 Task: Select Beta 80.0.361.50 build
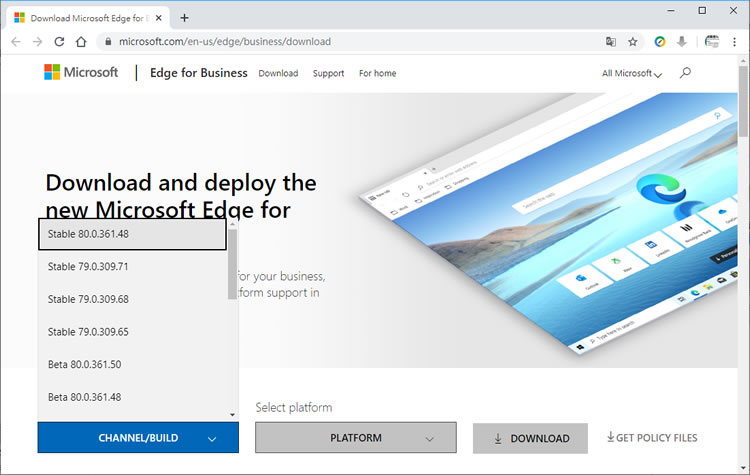pyautogui.click(x=132, y=364)
